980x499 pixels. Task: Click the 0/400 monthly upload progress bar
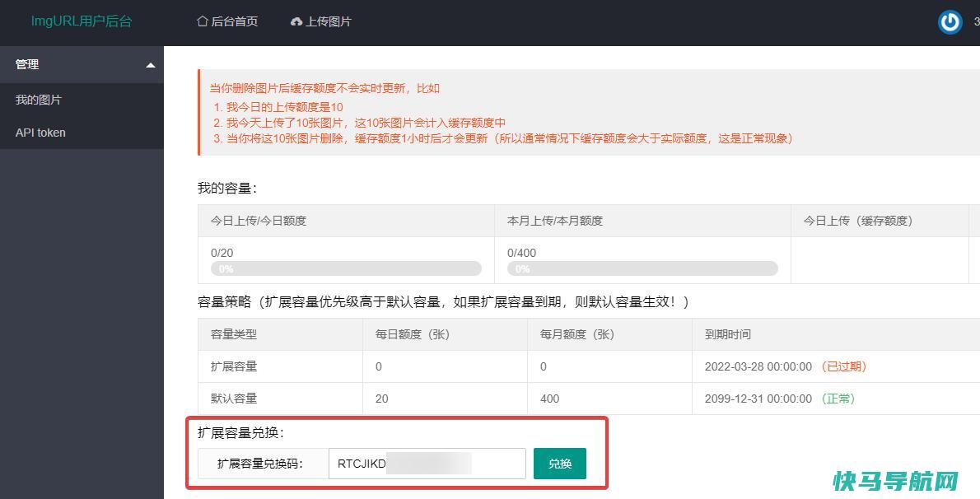pyautogui.click(x=642, y=269)
